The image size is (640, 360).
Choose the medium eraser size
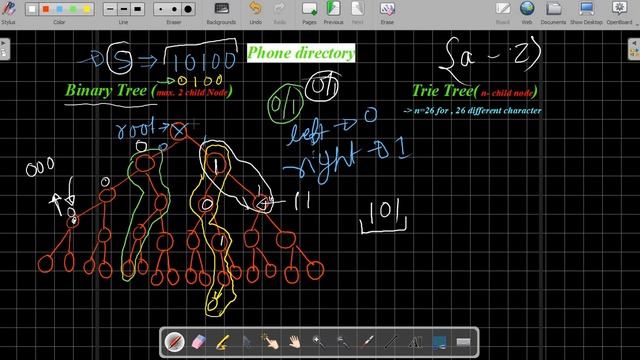pos(174,9)
